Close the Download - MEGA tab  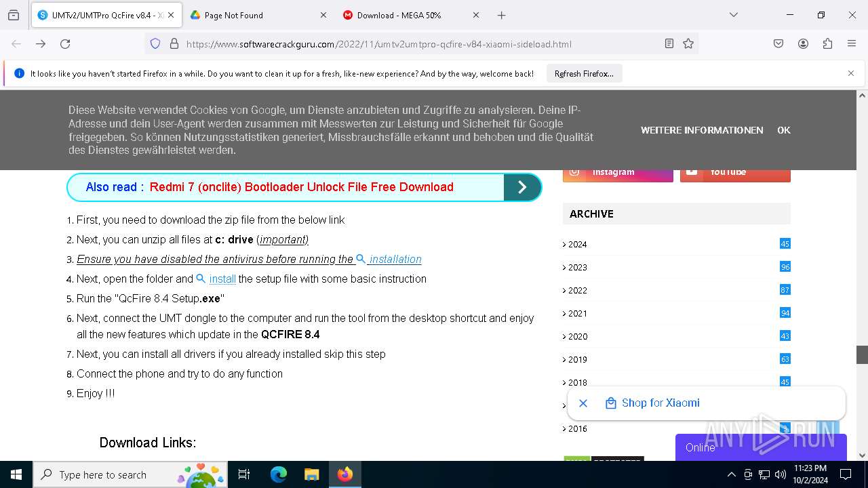coord(476,15)
